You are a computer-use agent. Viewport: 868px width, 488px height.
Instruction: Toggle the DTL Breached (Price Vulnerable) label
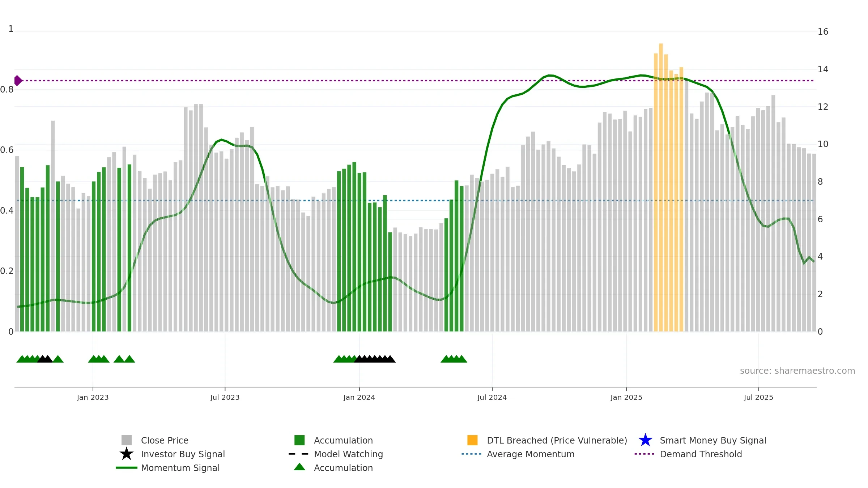(557, 440)
